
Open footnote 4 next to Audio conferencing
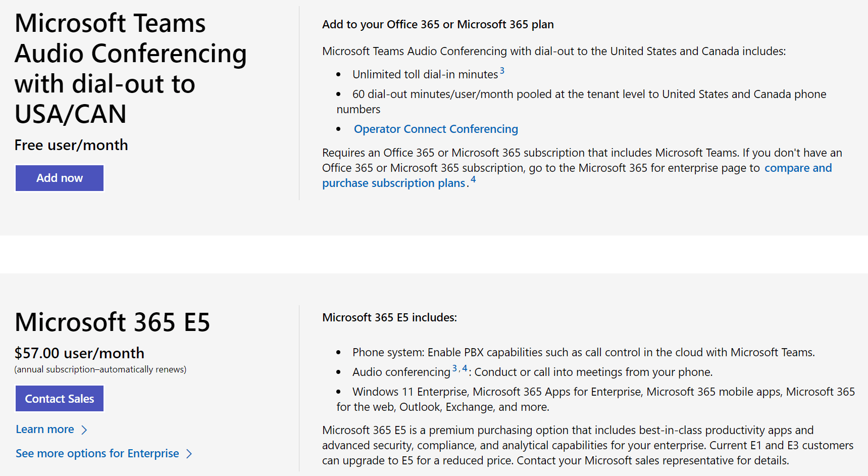[x=464, y=367]
